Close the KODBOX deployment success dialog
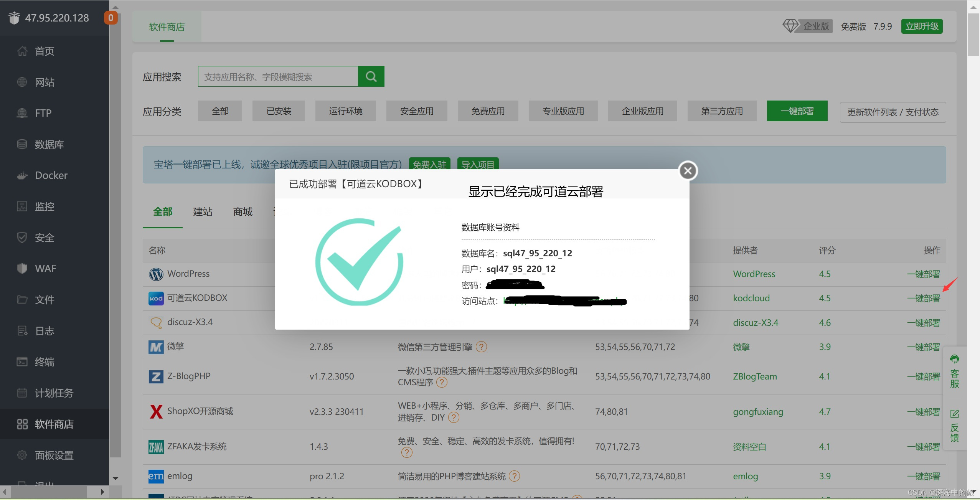Image resolution: width=980 pixels, height=500 pixels. 688,171
